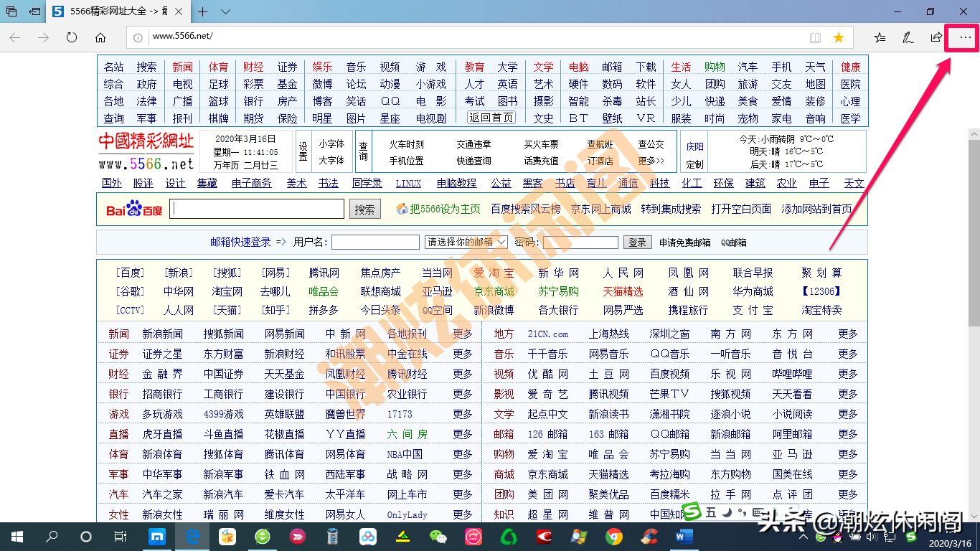Click 更多 in the 证券 row
Image resolution: width=980 pixels, height=551 pixels.
click(x=463, y=354)
